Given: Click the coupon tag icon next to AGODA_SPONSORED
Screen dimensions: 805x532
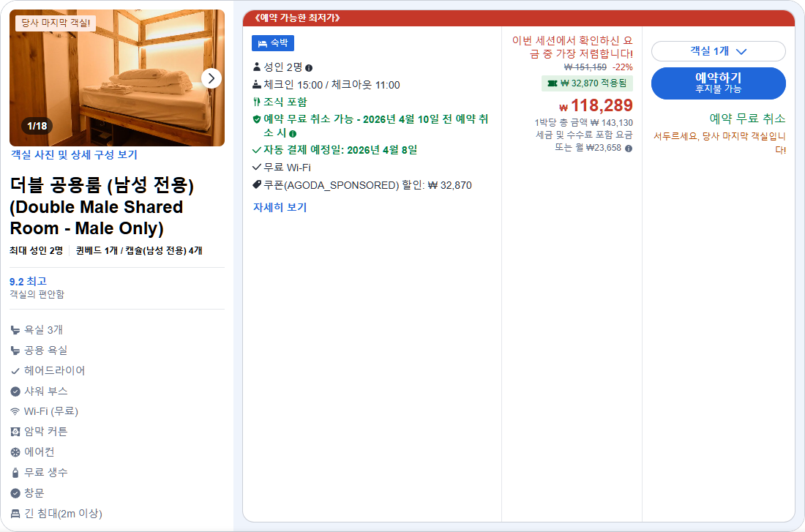Looking at the screenshot, I should pyautogui.click(x=258, y=185).
